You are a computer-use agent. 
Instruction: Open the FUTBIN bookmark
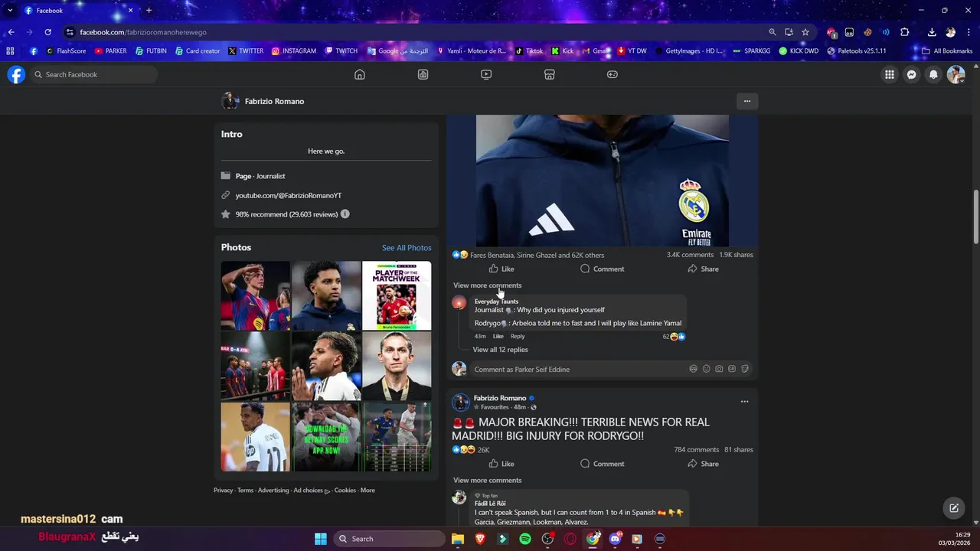click(151, 51)
